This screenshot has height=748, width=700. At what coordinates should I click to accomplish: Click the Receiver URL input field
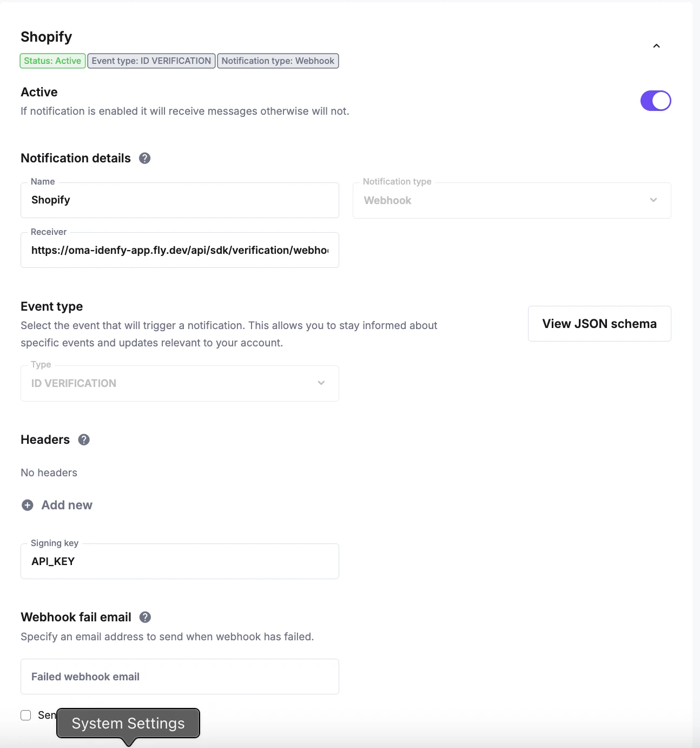[180, 250]
